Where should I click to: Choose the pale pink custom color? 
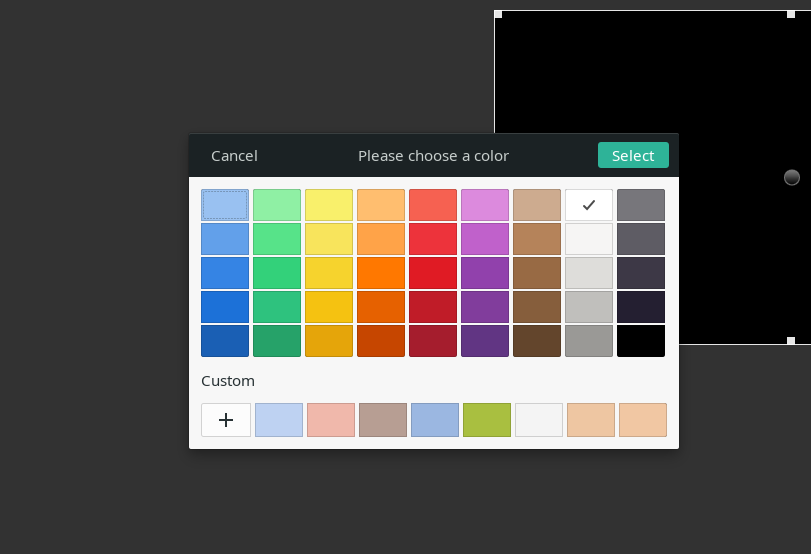click(x=331, y=420)
